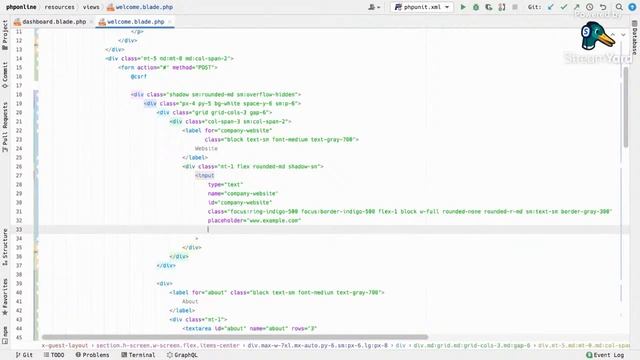This screenshot has width=640, height=360.
Task: Click name="company-website" on line 29
Action: pyautogui.click(x=243, y=193)
